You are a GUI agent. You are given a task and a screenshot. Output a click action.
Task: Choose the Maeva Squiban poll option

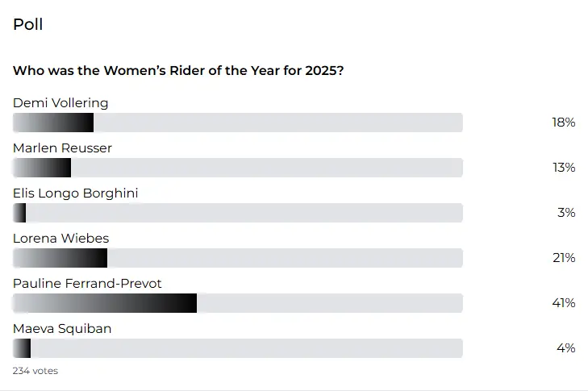(x=62, y=328)
